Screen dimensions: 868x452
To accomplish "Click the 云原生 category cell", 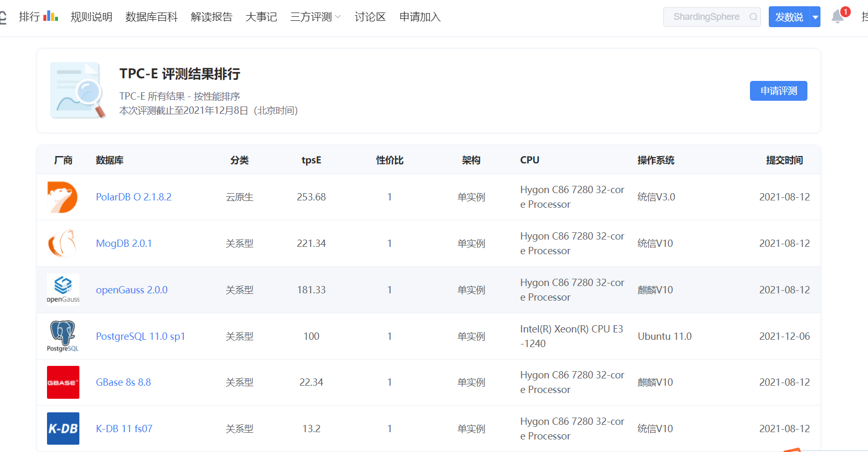I will click(239, 197).
